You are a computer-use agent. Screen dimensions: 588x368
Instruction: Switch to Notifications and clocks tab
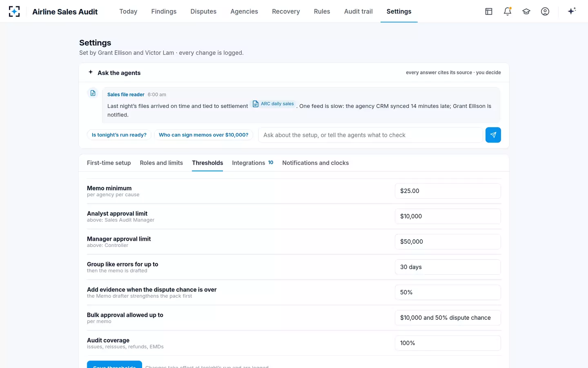click(315, 163)
